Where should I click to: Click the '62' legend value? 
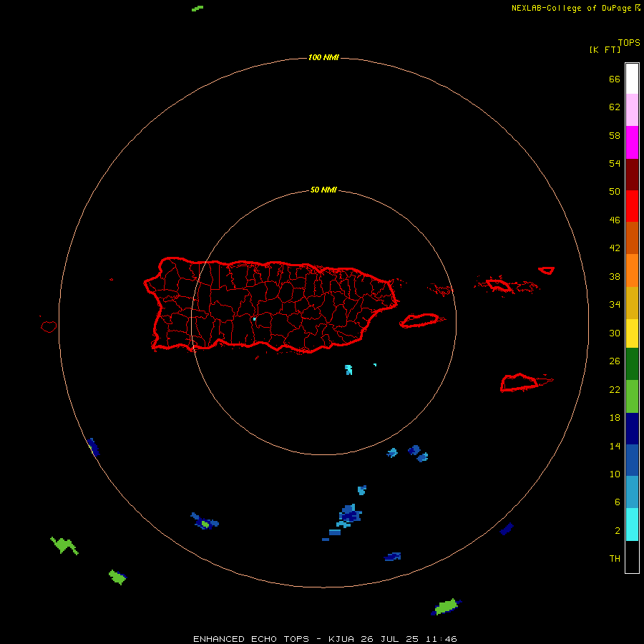615,107
